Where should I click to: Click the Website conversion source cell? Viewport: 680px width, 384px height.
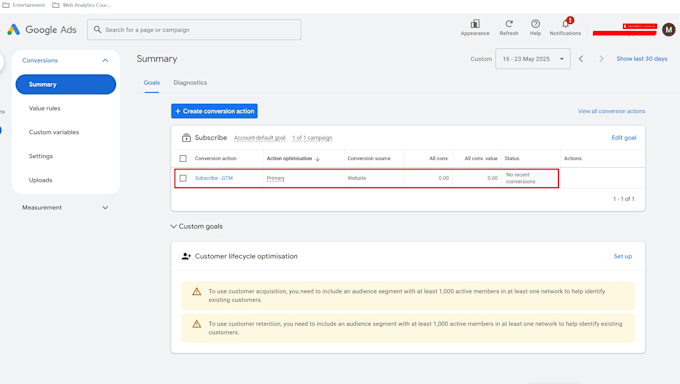(x=356, y=178)
